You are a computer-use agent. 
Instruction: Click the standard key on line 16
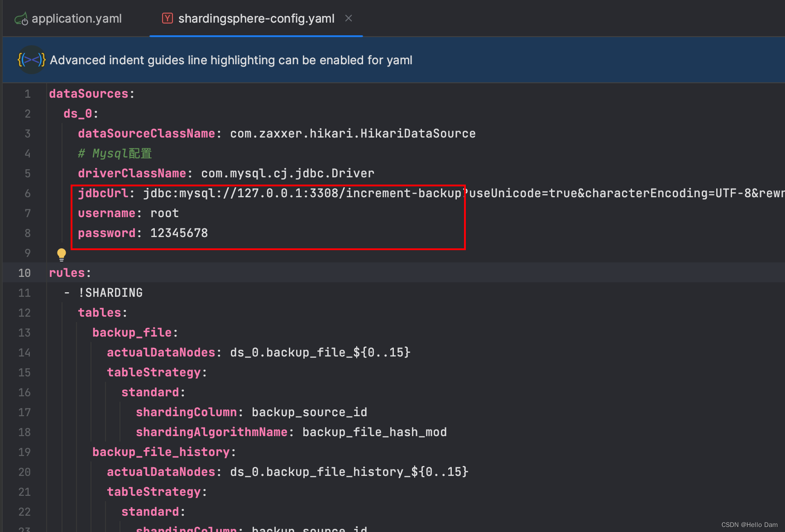(150, 392)
